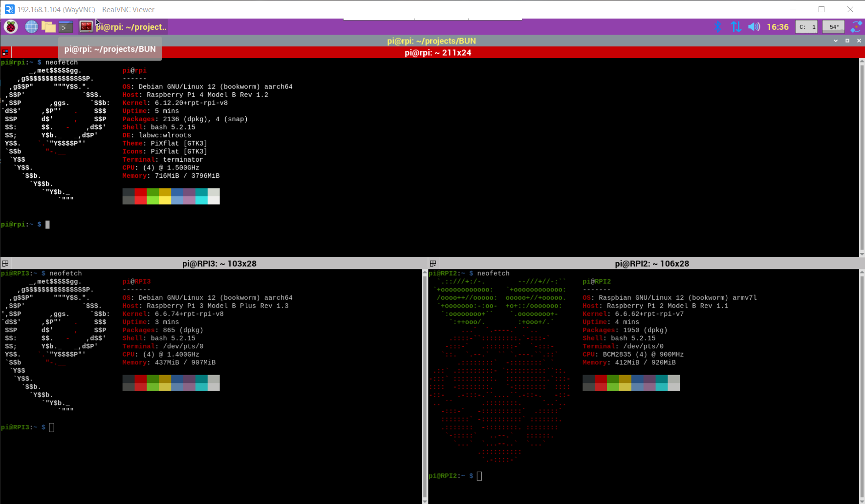Click the rightmost panel tray icon
The width and height of the screenshot is (865, 504).
click(856, 27)
